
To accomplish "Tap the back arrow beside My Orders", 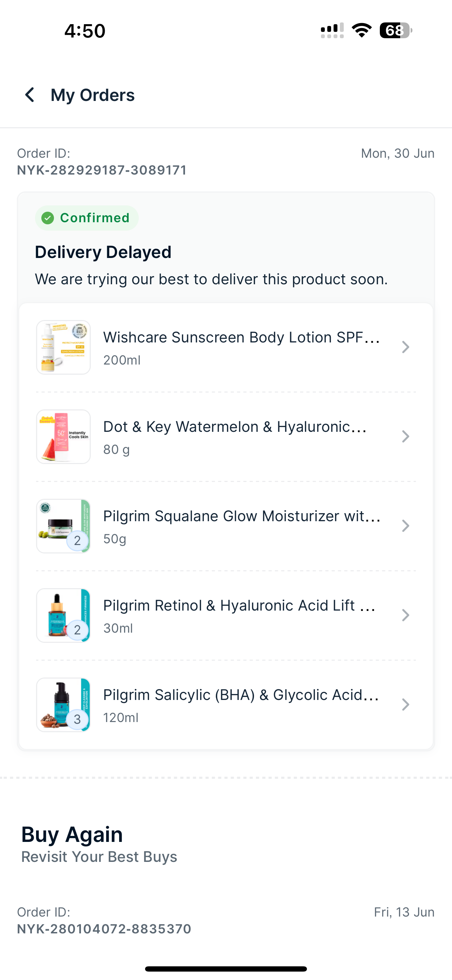I will coord(30,95).
